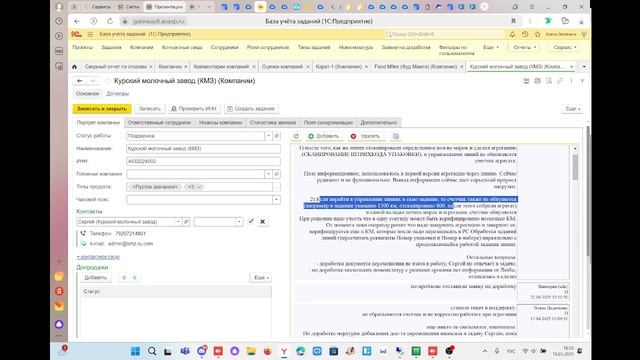The width and height of the screenshot is (640, 360).
Task: Go to the home page icon
Action: 74,67
